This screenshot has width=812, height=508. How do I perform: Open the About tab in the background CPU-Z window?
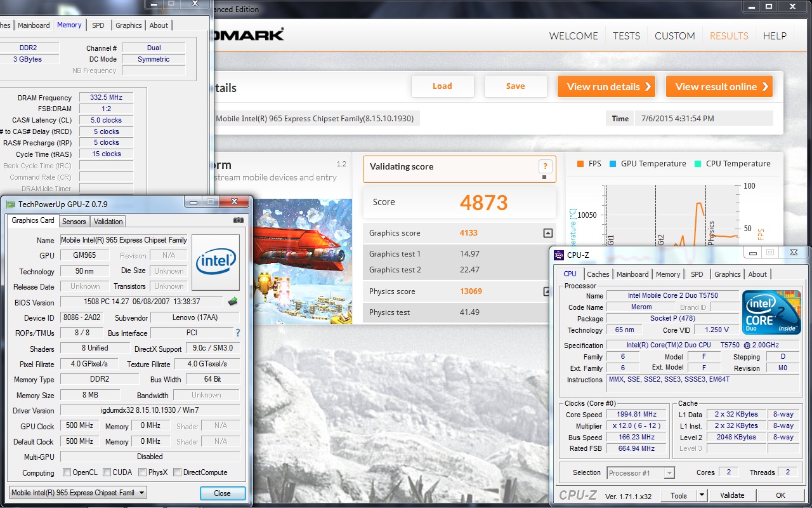point(159,25)
